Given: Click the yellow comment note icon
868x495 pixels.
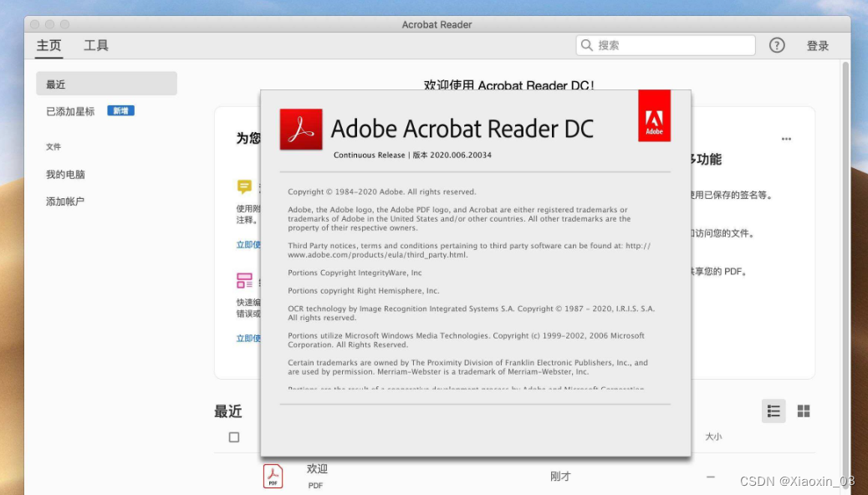Looking at the screenshot, I should coord(244,186).
